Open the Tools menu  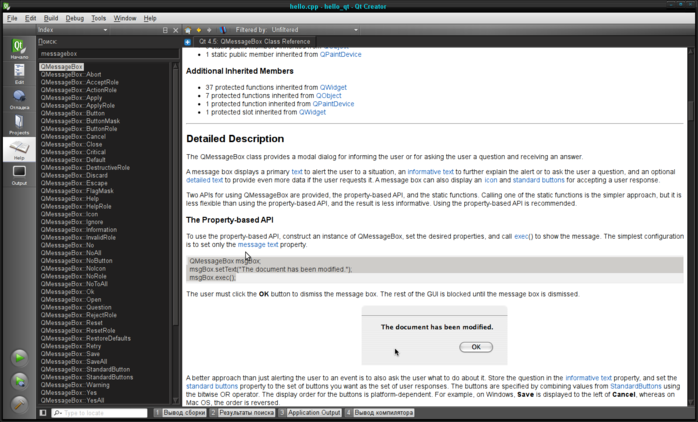click(98, 18)
